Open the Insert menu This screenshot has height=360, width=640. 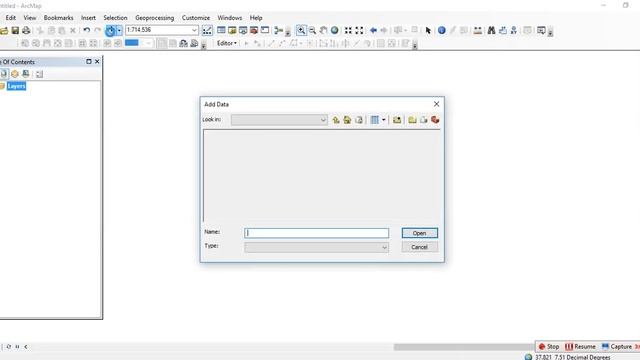[88, 18]
